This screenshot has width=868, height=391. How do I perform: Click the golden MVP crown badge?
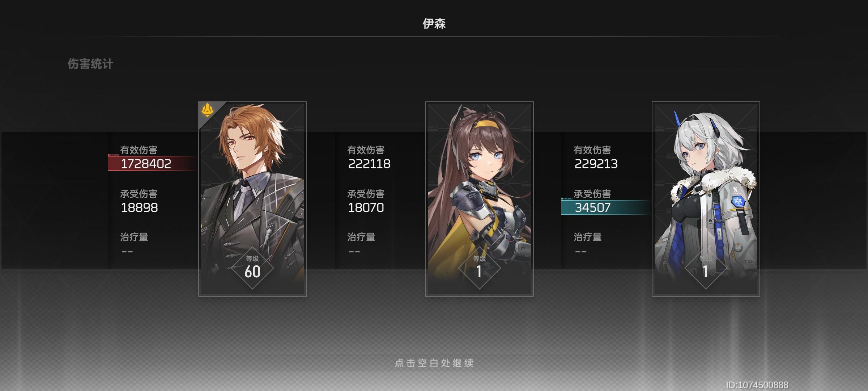point(207,110)
